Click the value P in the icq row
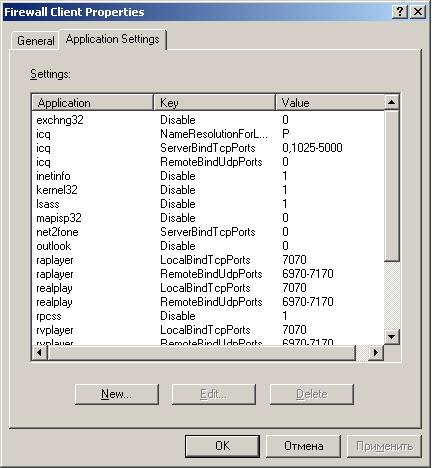The width and height of the screenshot is (432, 468). click(286, 134)
